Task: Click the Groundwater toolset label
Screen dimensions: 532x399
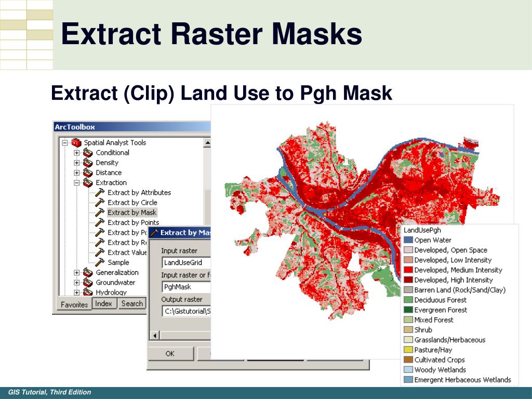Action: pos(115,282)
